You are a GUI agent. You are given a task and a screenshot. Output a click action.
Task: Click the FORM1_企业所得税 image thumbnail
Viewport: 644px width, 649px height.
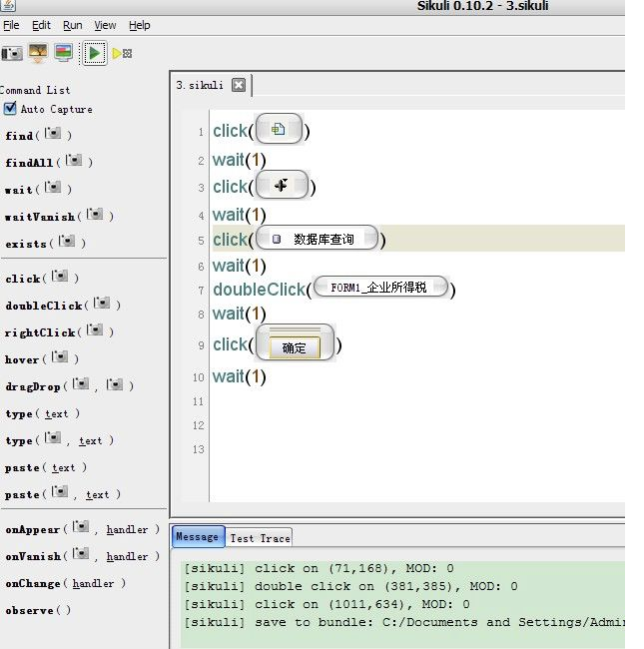pos(378,288)
